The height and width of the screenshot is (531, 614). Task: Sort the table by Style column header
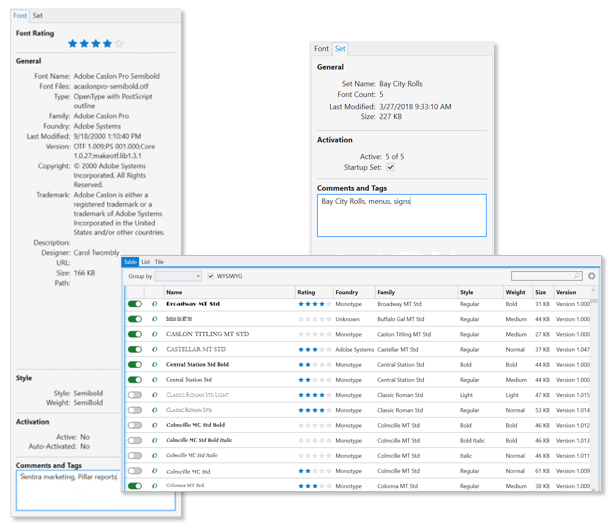(480, 292)
